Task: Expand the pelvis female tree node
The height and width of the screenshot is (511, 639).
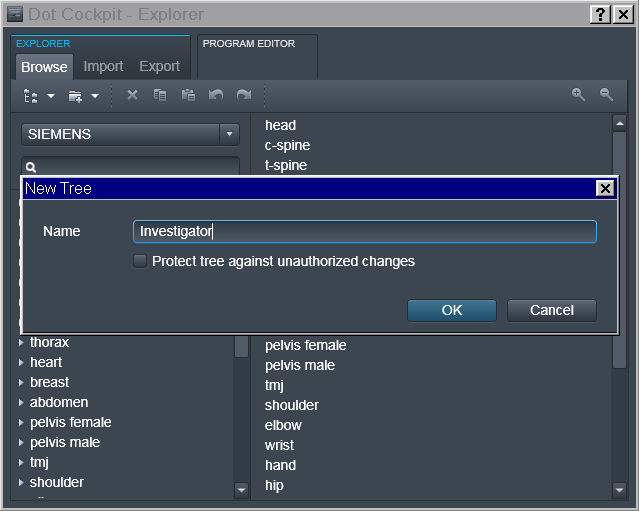Action: click(x=21, y=423)
